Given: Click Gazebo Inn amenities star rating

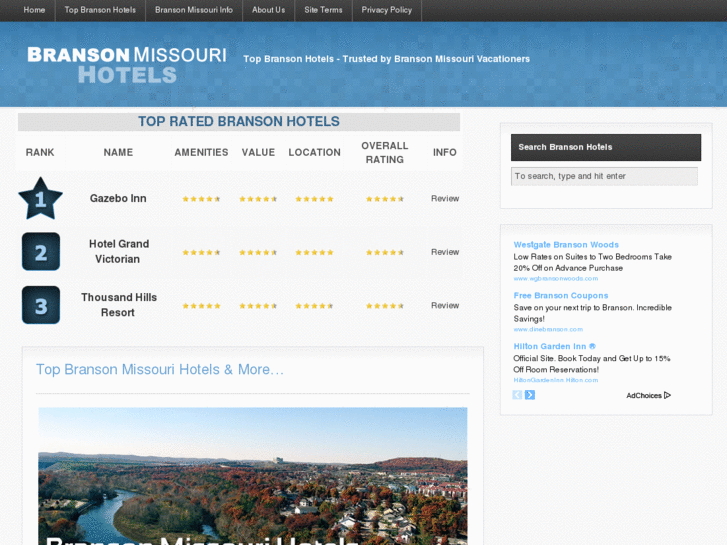Looking at the screenshot, I should [201, 199].
